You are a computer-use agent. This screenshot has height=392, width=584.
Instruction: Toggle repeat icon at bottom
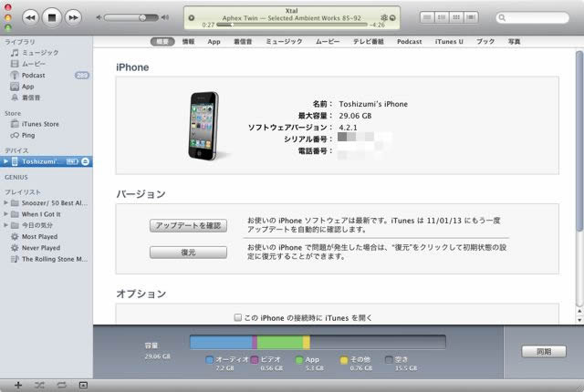pos(61,386)
